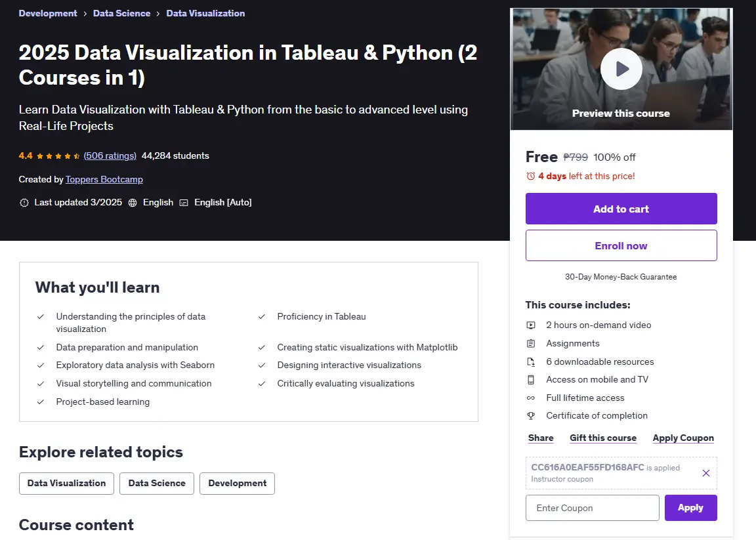The image size is (756, 540).
Task: Open the Data Science breadcrumb
Action: click(121, 14)
